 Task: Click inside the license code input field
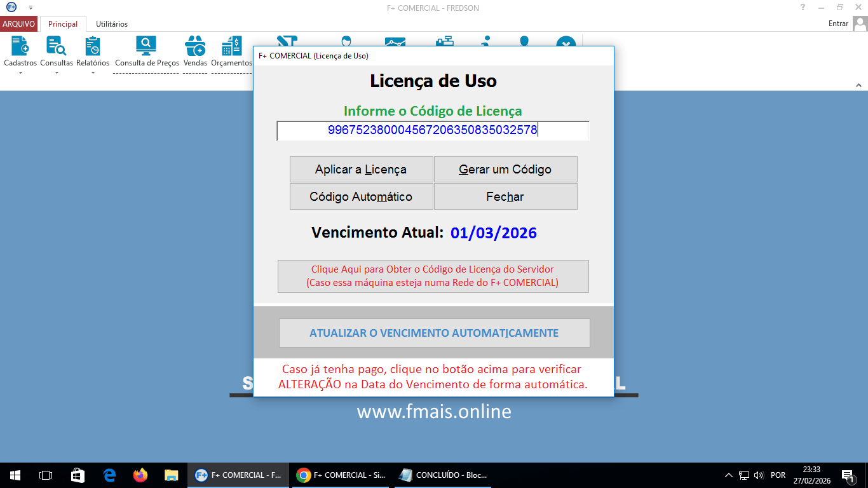tap(433, 130)
